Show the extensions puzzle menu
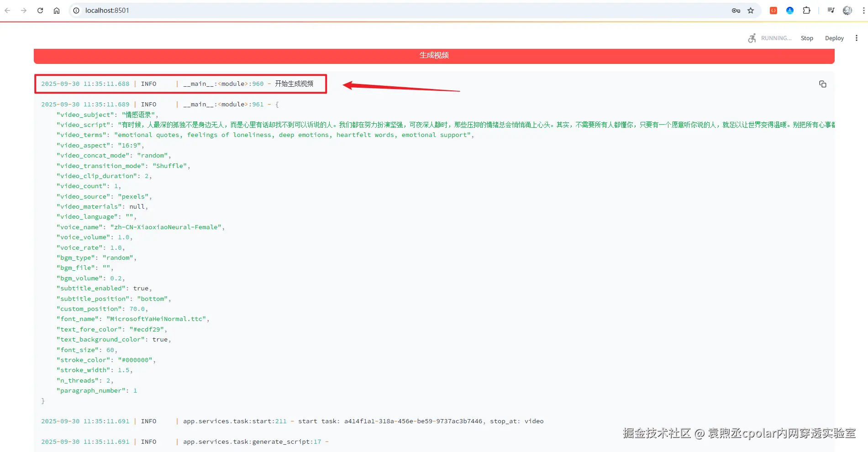 coord(807,11)
